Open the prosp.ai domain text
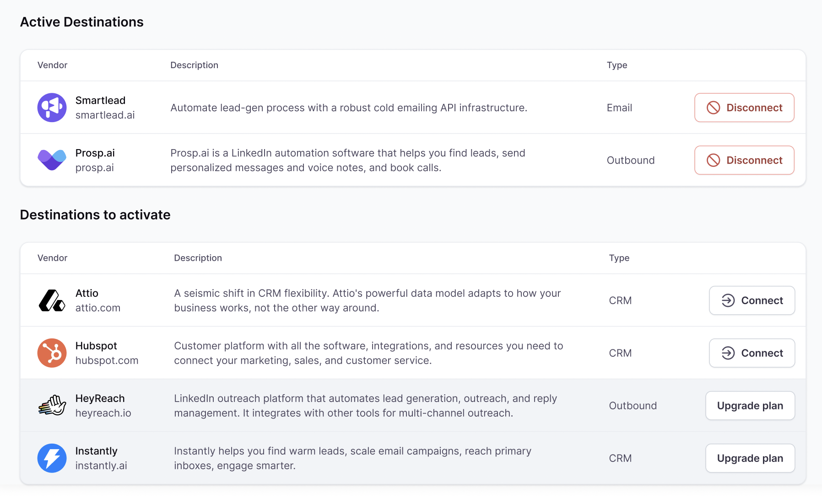Screen dimensions: 822x504 [94, 168]
